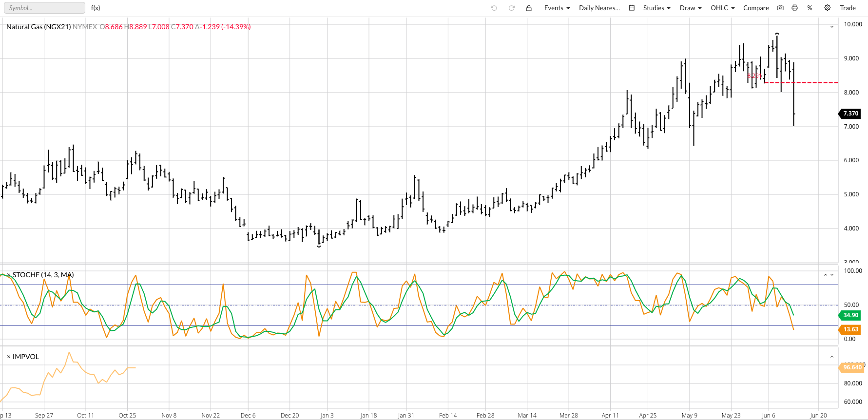Click the f(x) expression button
Viewport: 868px width, 420px height.
[x=96, y=8]
